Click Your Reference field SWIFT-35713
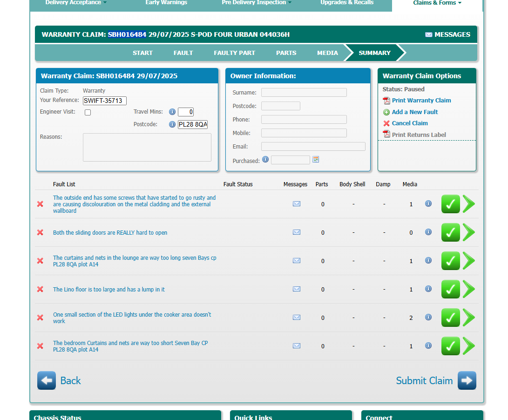Image resolution: width=508 pixels, height=420 pixels. click(x=105, y=101)
